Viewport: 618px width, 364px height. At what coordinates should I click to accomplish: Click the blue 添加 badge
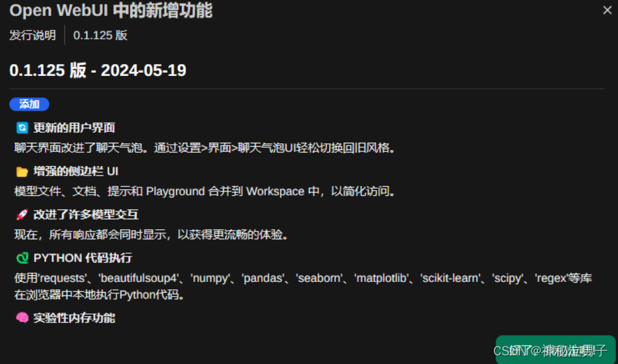click(x=29, y=105)
